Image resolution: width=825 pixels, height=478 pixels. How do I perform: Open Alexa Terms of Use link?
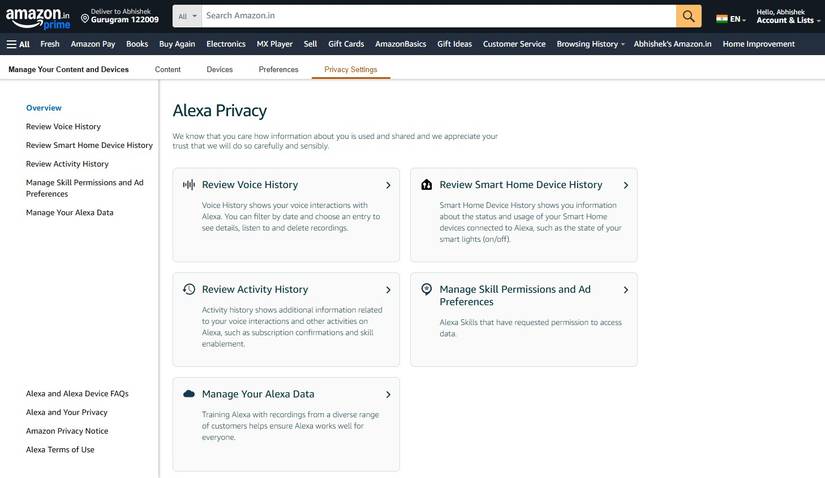[60, 450]
